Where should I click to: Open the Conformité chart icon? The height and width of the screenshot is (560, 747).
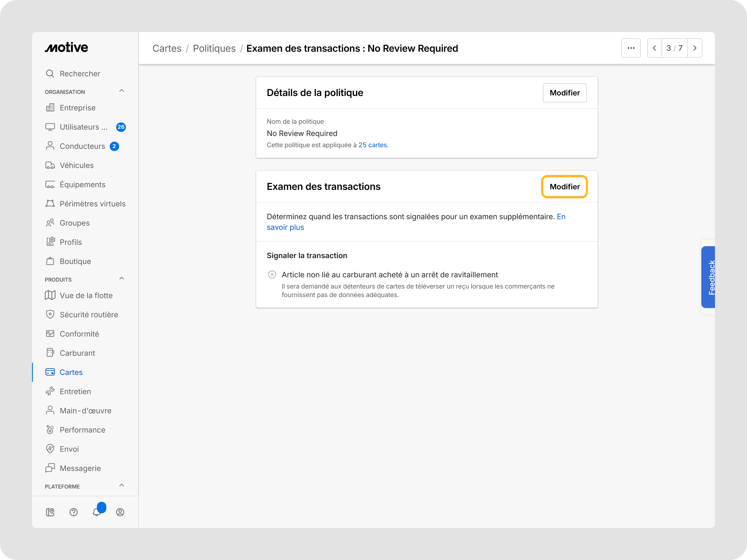(x=50, y=334)
